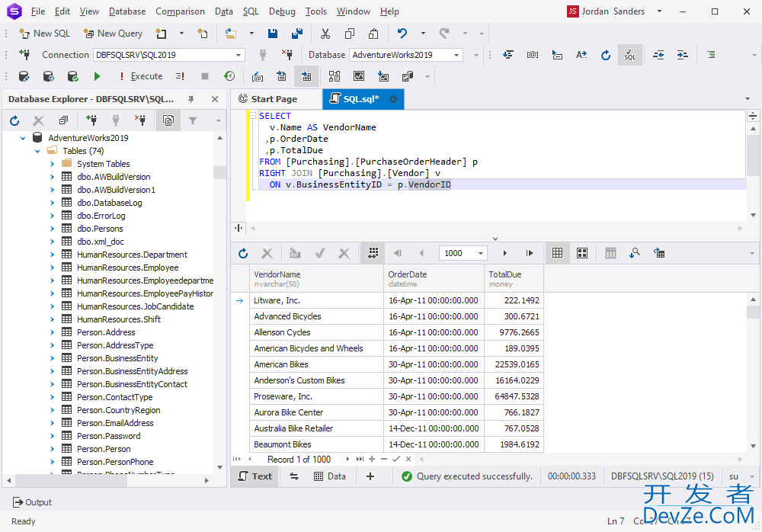Open the Debug menu
Viewport: 762px width, 532px height.
pos(283,11)
